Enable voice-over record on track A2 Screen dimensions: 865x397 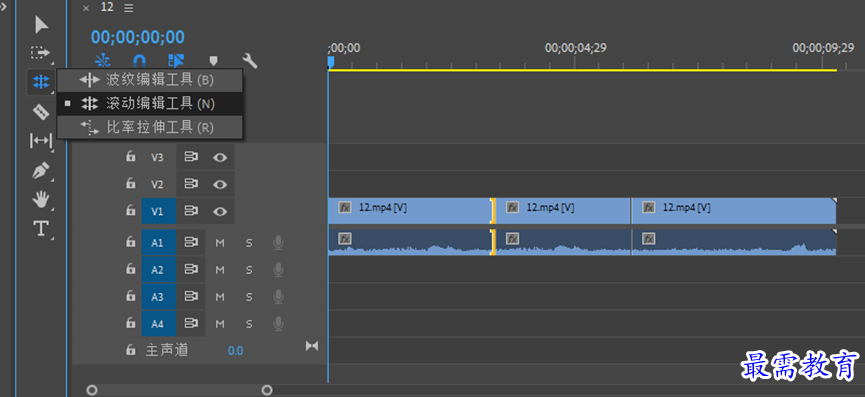point(279,270)
